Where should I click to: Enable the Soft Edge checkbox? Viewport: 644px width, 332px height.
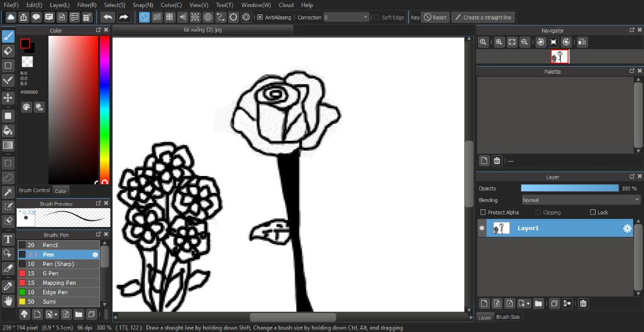(377, 17)
